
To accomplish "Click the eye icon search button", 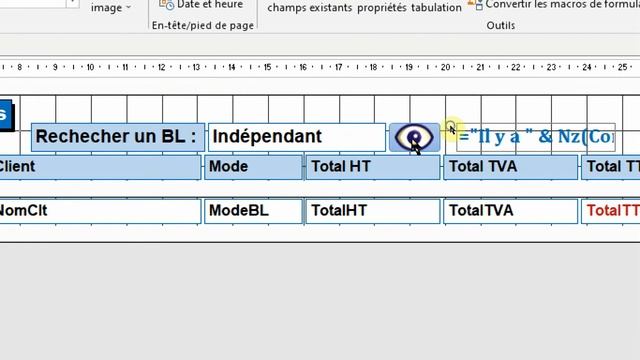I will click(x=414, y=137).
